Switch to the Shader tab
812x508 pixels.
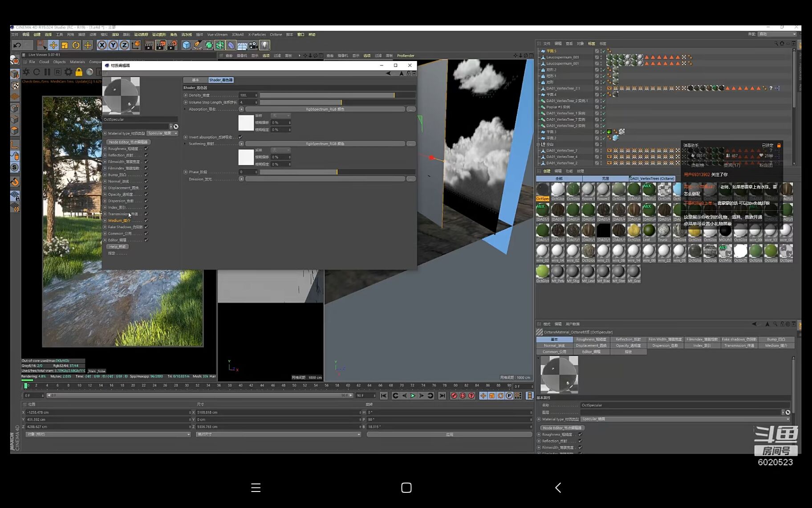pos(221,80)
